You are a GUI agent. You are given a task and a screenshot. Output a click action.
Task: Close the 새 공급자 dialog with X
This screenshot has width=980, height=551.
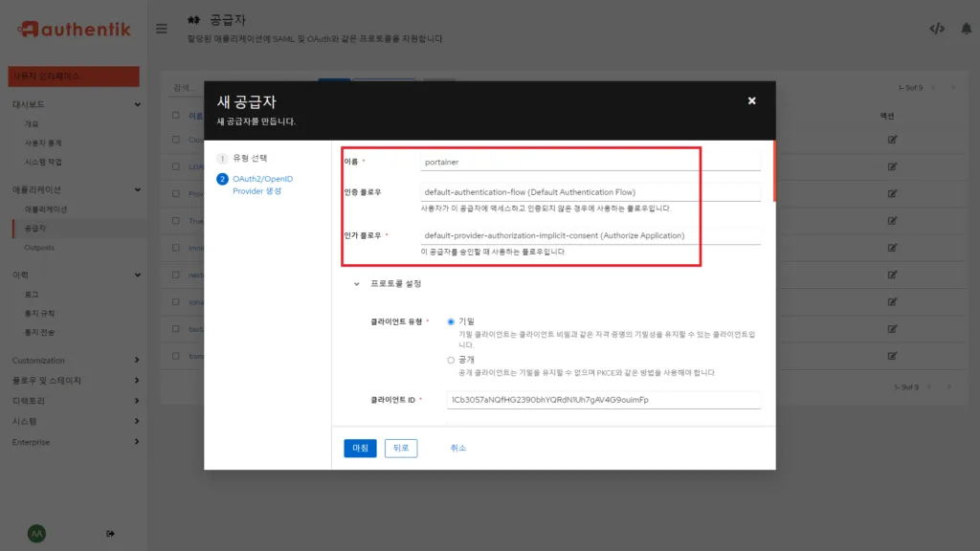[751, 100]
